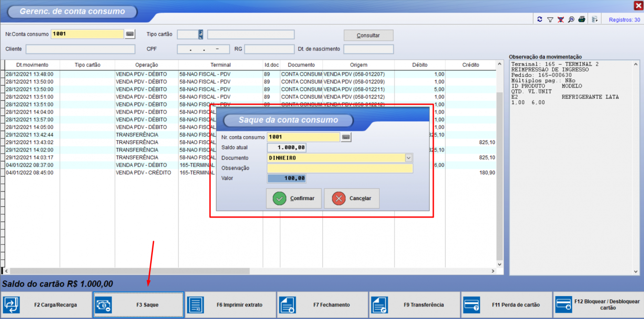644x319 pixels.
Task: Click F12 Bloquear / Desbloquear cartão
Action: click(599, 305)
